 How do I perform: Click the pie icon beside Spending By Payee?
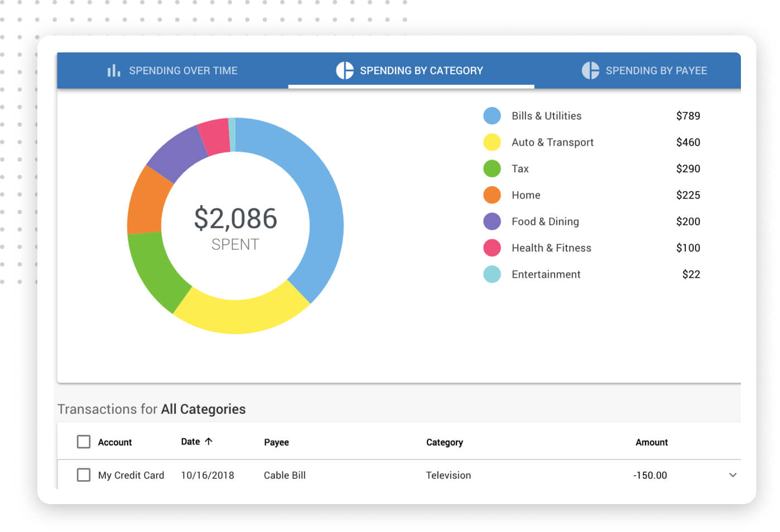click(590, 70)
